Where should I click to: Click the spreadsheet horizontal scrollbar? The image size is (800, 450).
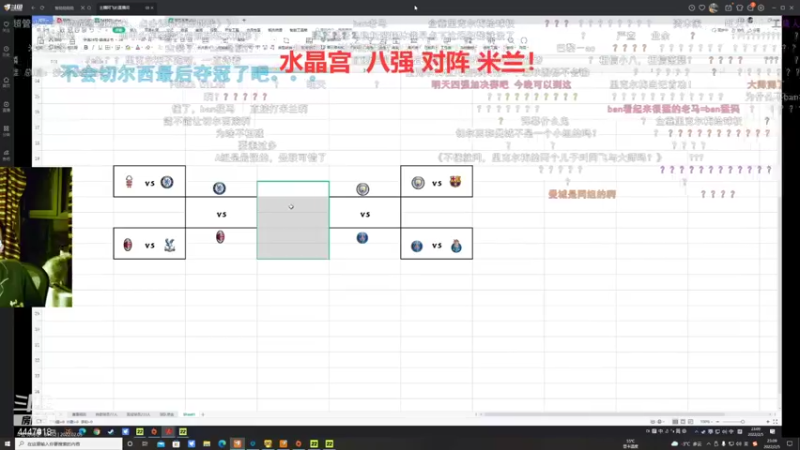point(605,414)
